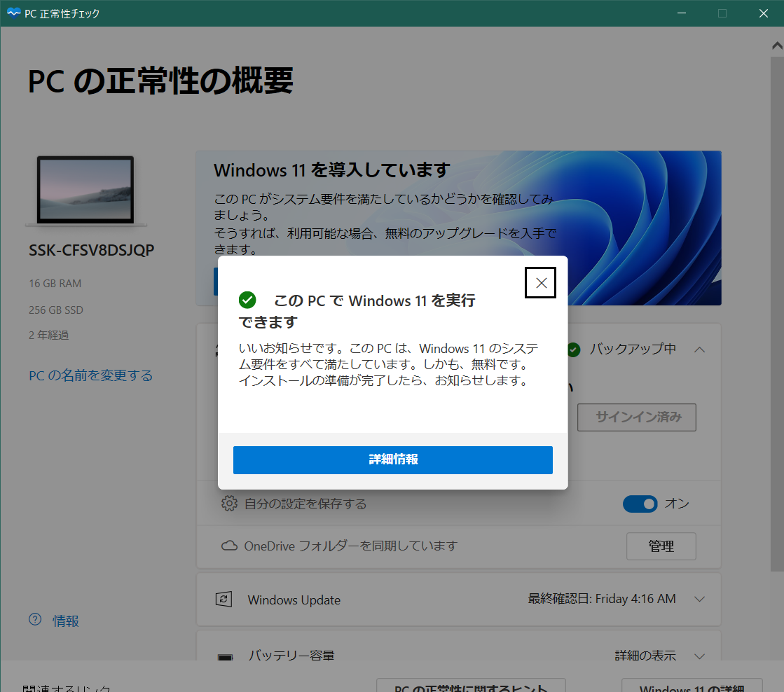Click the 最終確認日: Friday 4:16 AM text
784x692 pixels.
point(602,599)
